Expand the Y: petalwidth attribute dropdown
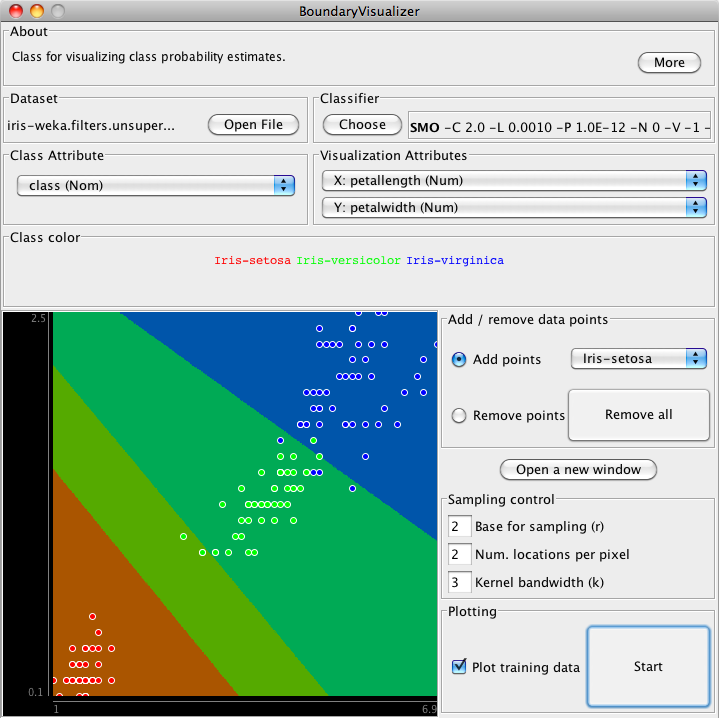The width and height of the screenshot is (719, 718). 514,207
